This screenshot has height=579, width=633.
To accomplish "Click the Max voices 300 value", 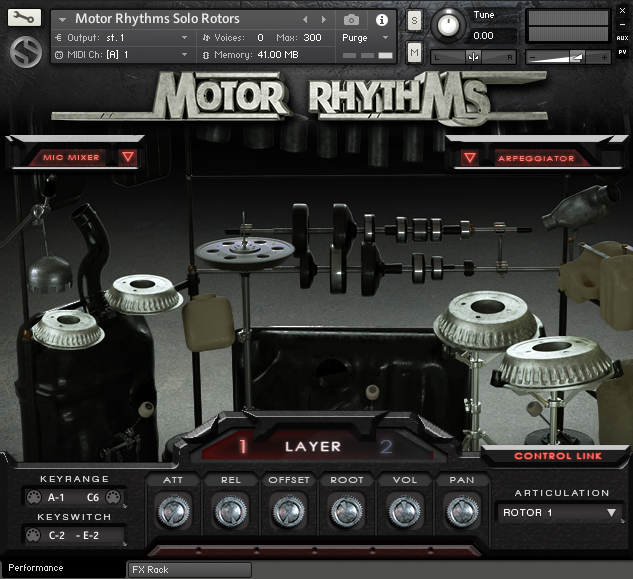I will click(x=312, y=38).
